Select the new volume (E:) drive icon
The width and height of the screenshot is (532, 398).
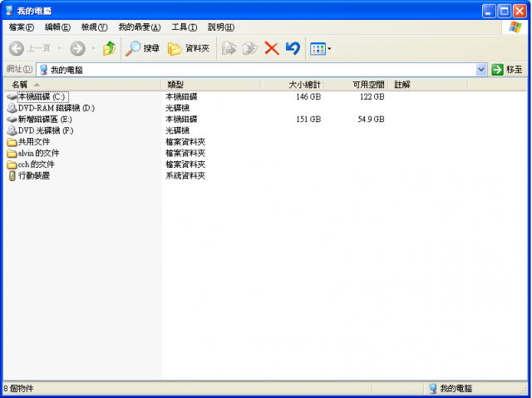click(12, 120)
